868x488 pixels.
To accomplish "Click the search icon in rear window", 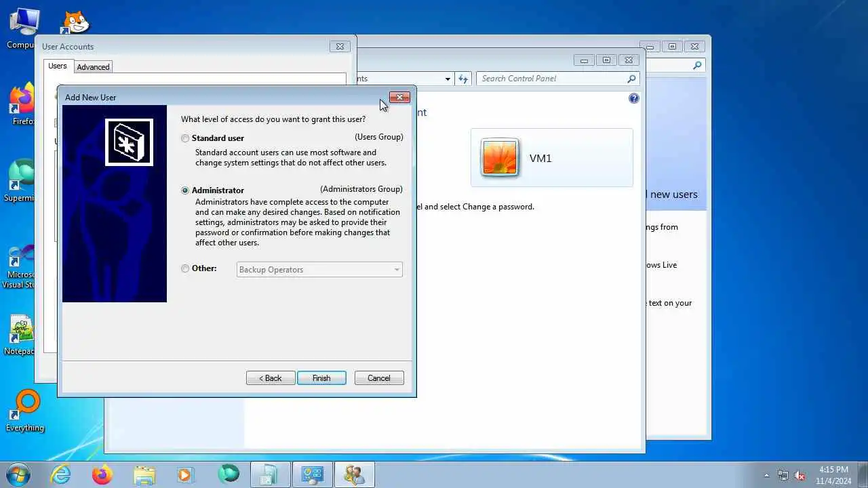I will [x=697, y=66].
